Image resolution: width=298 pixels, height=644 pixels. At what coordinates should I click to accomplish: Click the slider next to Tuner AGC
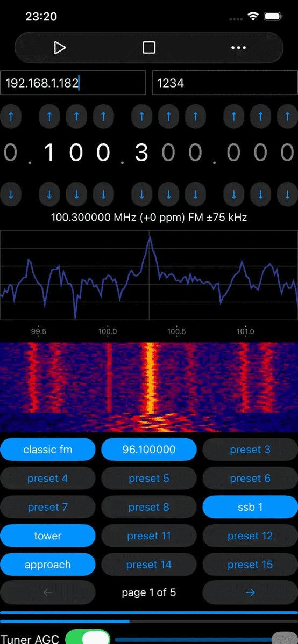pyautogui.click(x=206, y=639)
